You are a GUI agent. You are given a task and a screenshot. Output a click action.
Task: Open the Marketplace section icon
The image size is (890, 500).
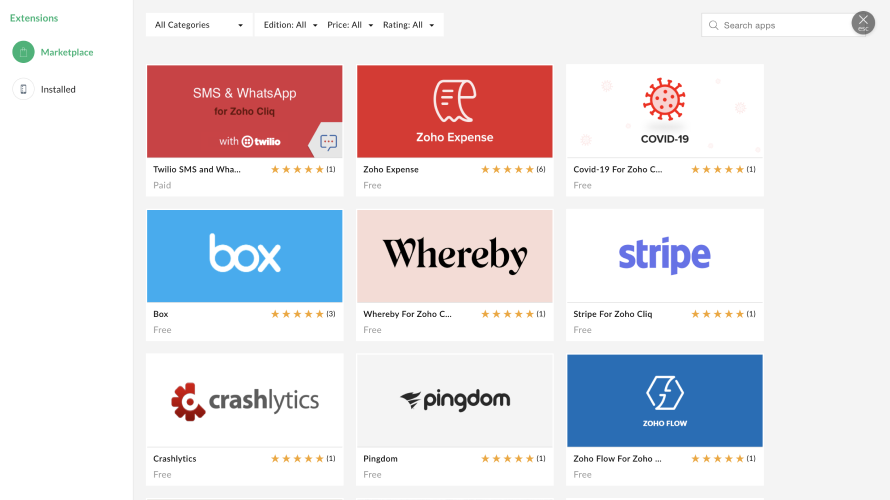coord(23,52)
